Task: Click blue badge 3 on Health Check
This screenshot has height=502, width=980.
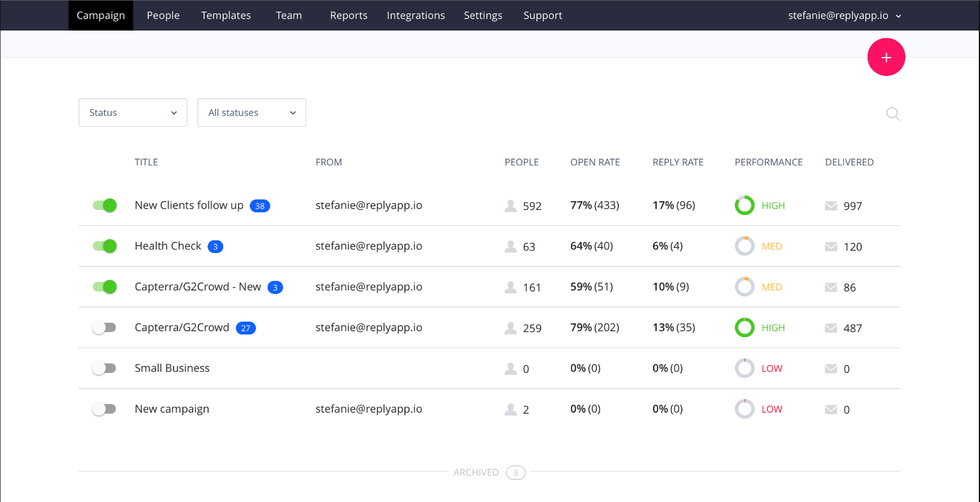Action: [x=215, y=247]
